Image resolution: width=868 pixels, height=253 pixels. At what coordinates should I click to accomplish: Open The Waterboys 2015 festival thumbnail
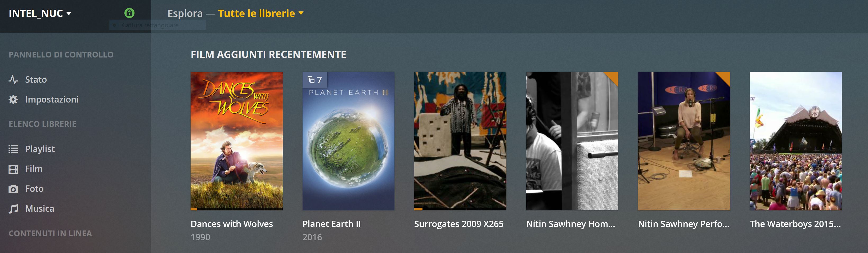[795, 141]
